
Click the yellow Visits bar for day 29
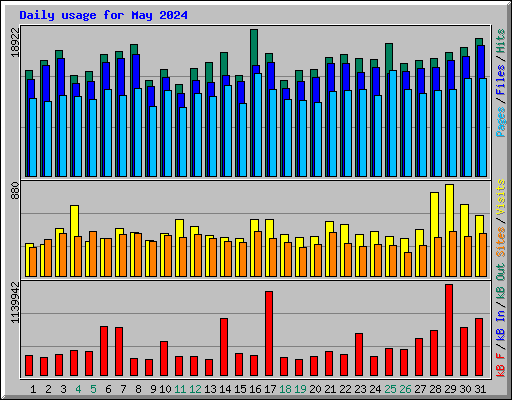click(x=449, y=208)
